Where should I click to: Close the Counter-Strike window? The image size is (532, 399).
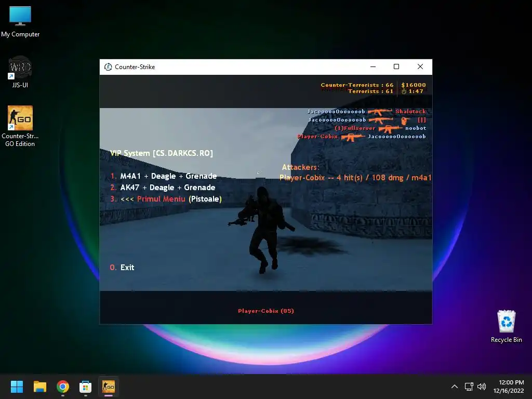click(x=420, y=67)
